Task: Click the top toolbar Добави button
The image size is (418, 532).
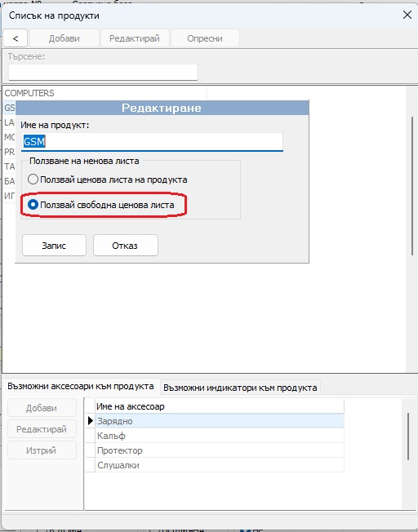Action: coord(64,38)
